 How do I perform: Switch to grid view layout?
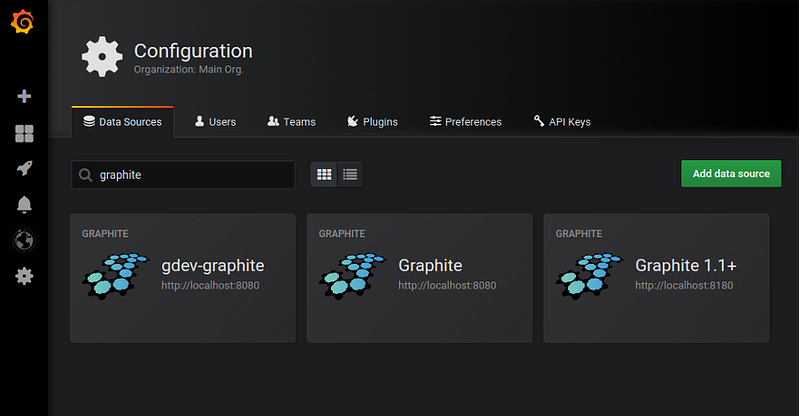point(324,174)
